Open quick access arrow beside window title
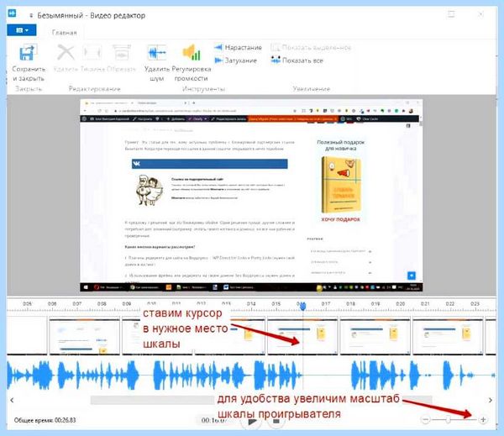Image resolution: width=504 pixels, height=436 pixels. [x=31, y=15]
